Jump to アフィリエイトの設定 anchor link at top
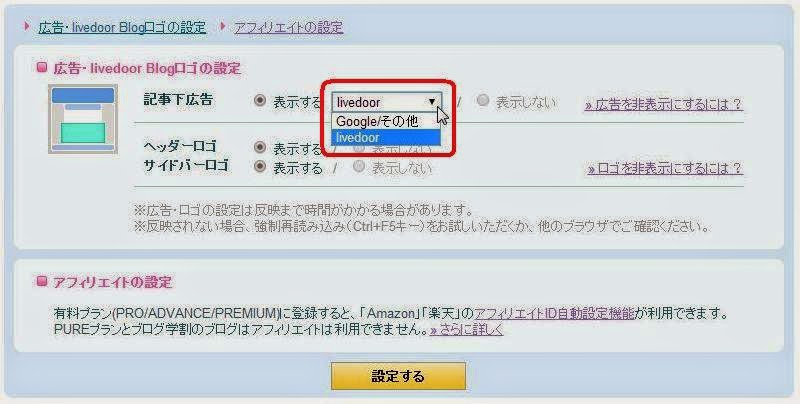 click(288, 27)
